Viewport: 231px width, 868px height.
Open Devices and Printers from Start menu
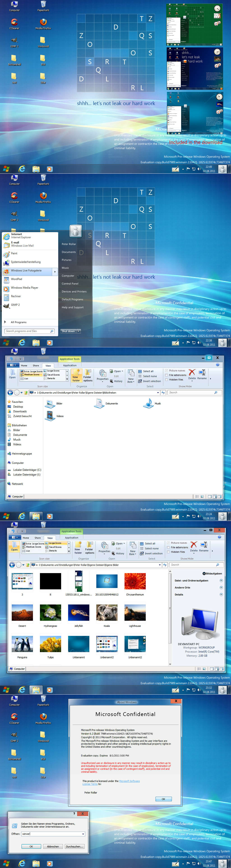coord(74,292)
